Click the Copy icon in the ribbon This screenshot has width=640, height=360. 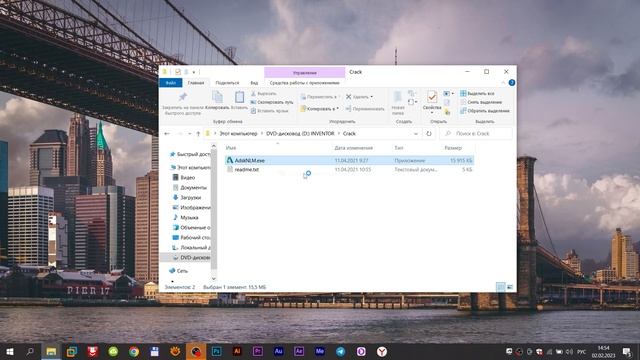coord(217,97)
